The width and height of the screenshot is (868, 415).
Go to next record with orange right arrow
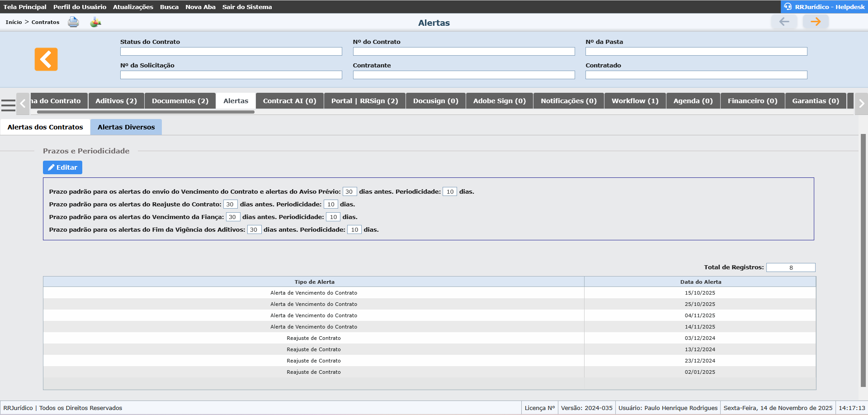pyautogui.click(x=816, y=21)
